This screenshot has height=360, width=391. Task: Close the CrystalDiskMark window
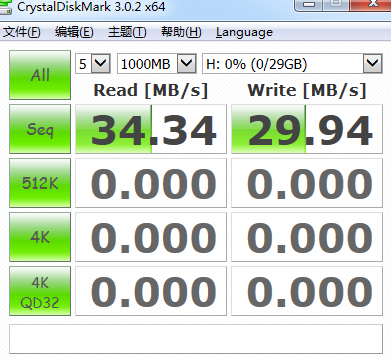[371, 5]
